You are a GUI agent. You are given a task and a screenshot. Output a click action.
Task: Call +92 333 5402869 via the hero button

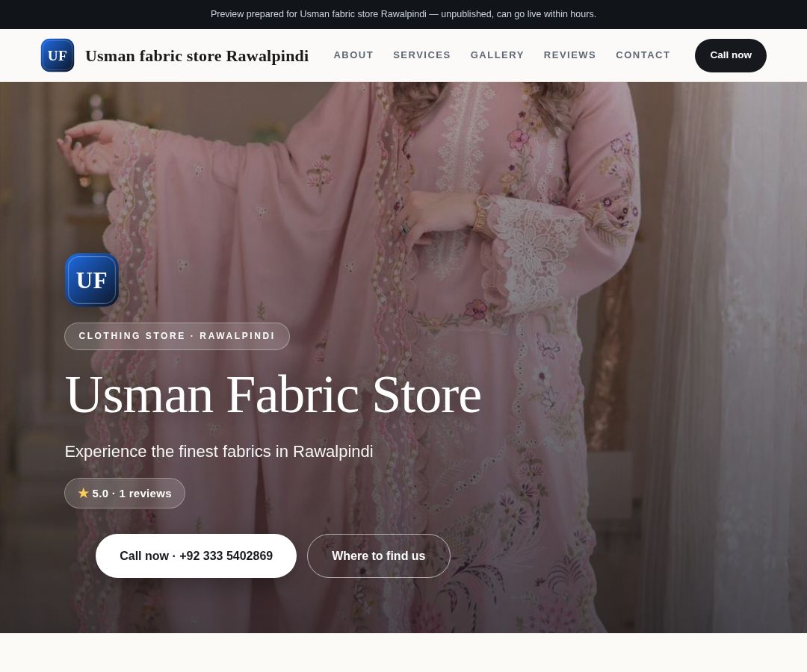(x=196, y=556)
